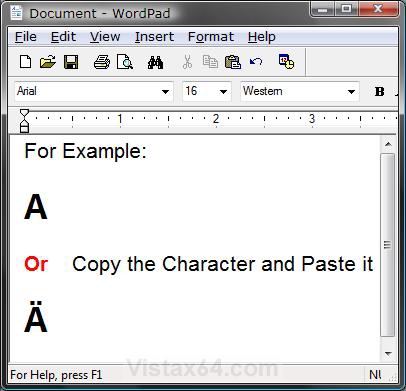This screenshot has height=391, width=406.
Task: Maximize the WordPad window
Action: (x=346, y=9)
